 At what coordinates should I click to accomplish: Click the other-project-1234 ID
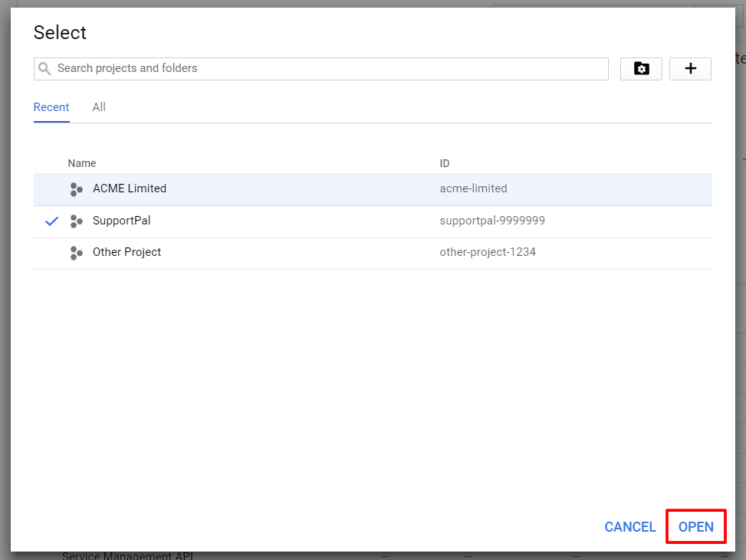488,252
